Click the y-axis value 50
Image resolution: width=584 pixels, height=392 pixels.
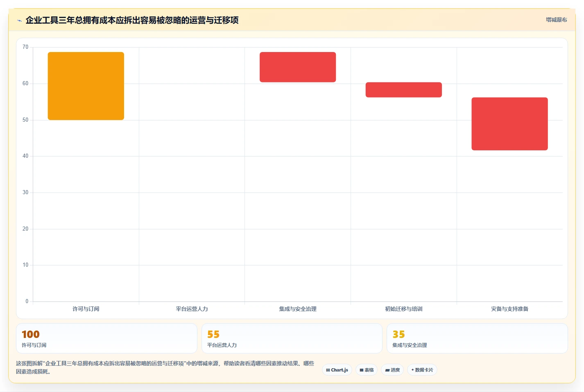[x=25, y=120]
